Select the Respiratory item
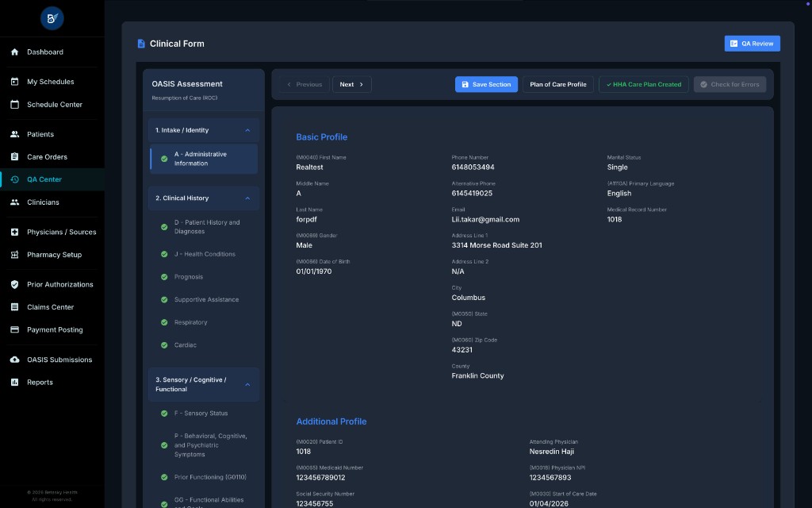 pos(204,322)
